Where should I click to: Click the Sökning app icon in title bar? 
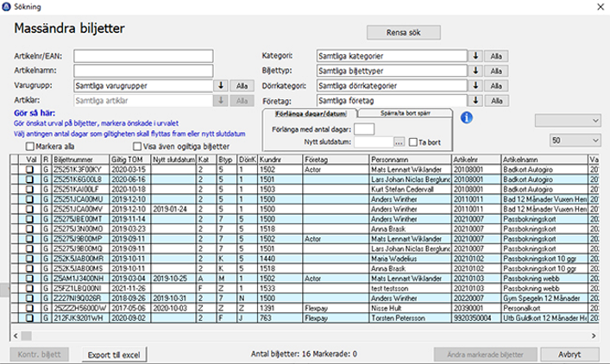click(6, 7)
